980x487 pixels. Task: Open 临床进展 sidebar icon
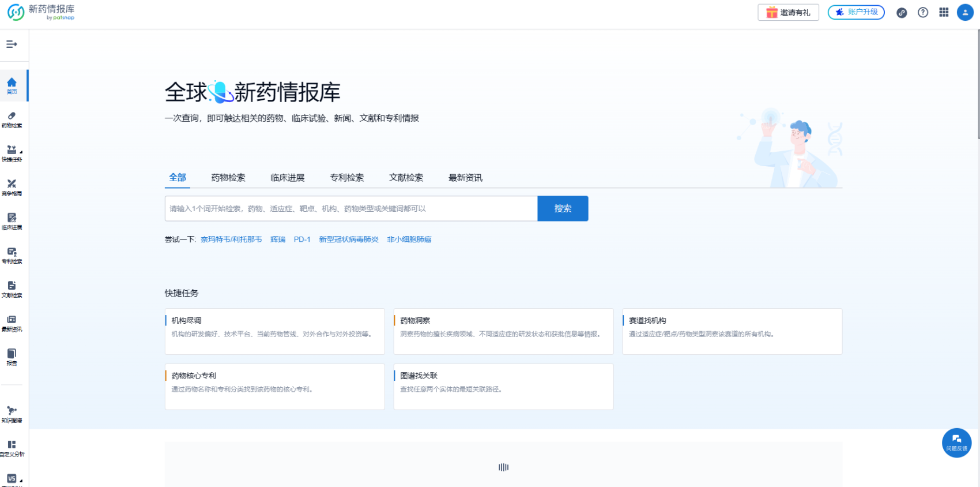[x=12, y=222]
